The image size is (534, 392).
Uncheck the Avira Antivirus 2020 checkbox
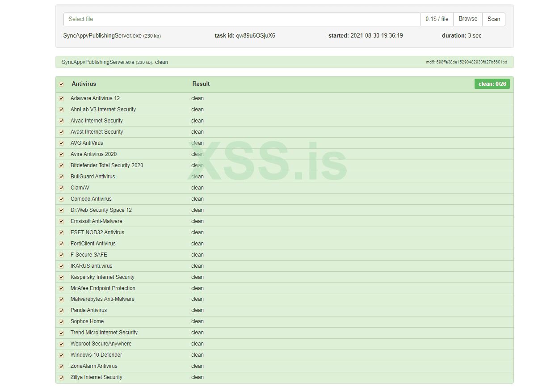point(62,154)
